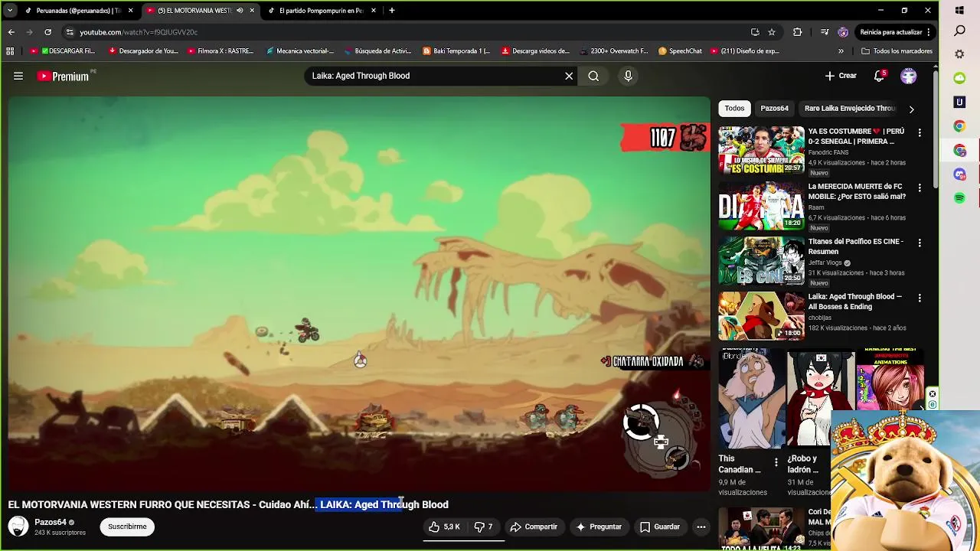Click the youtube.com address bar URL
The width and height of the screenshot is (980, 551).
139,32
